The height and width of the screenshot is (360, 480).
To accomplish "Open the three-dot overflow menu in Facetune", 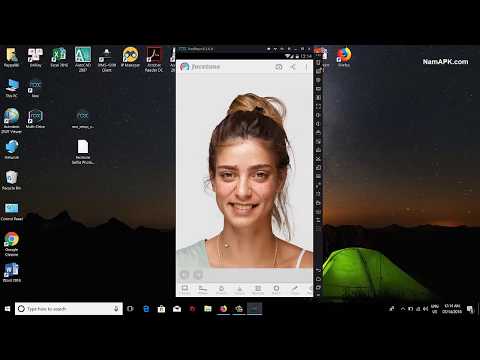I will [x=306, y=67].
